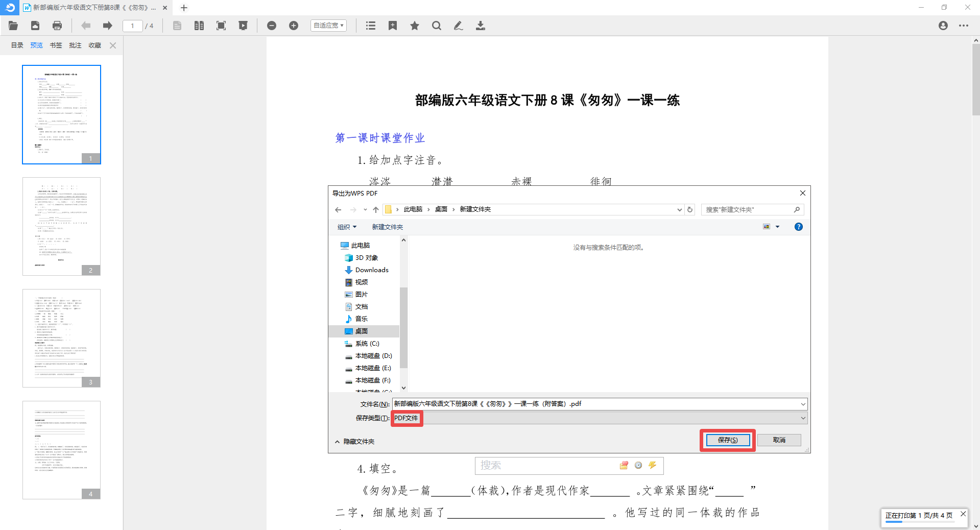This screenshot has width=980, height=530.
Task: Zoom in with the plus icon
Action: pos(294,26)
